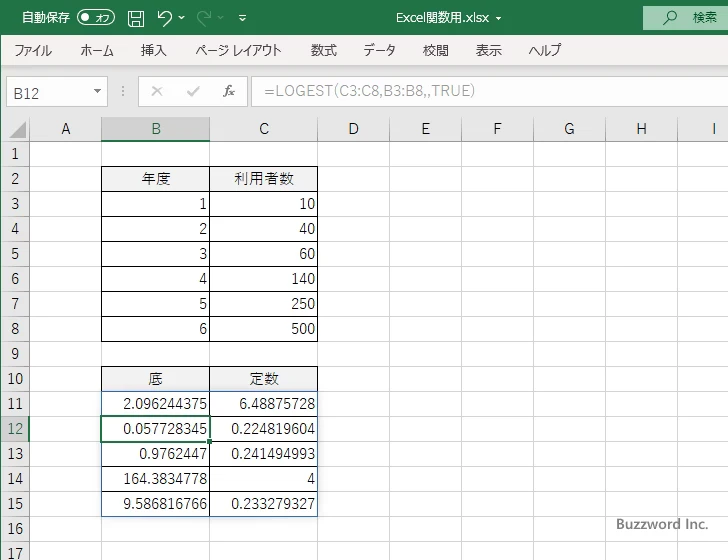Screen dimensions: 728x560
Task: Click the 利用者数 header cell
Action: [264, 179]
